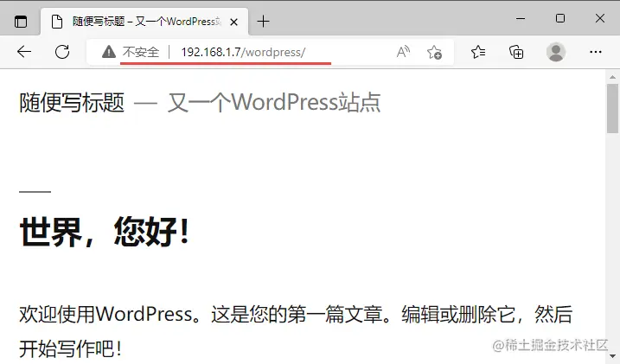
Task: Click the scrollbar down arrow
Action: [612, 356]
